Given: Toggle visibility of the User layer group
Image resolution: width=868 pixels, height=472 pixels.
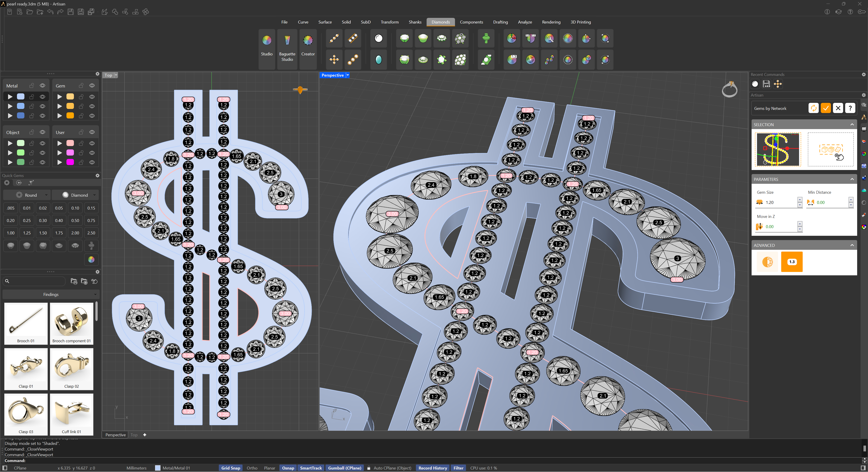Looking at the screenshot, I should 92,132.
